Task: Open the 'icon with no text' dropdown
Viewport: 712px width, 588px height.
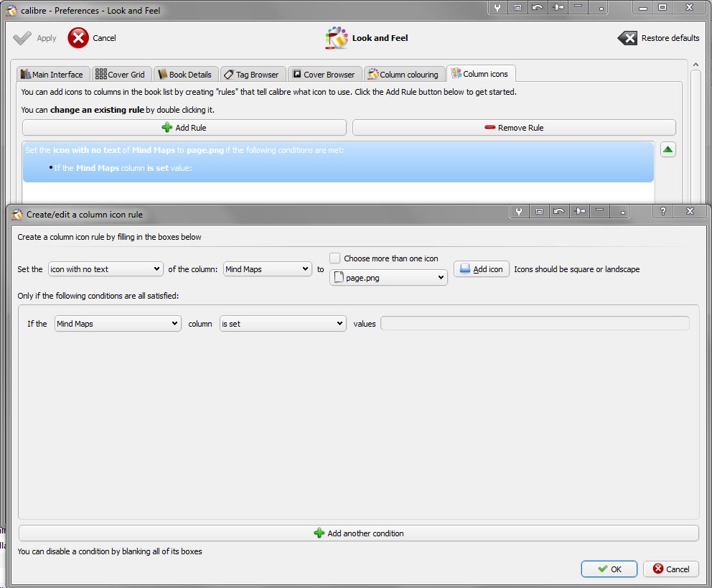Action: [106, 269]
